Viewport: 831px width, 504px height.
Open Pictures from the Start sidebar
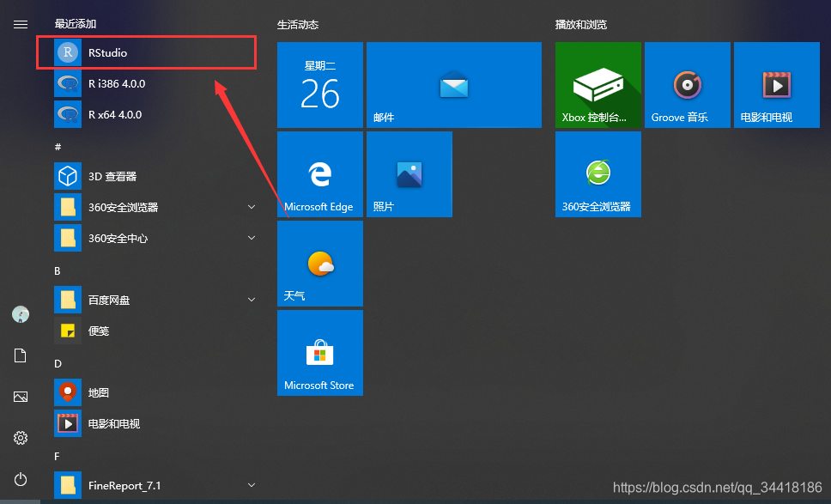(20, 397)
